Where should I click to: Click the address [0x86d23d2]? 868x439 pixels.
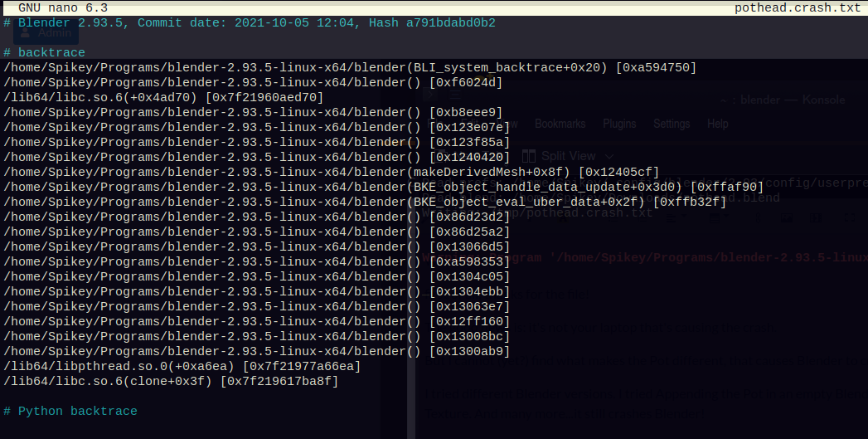(x=469, y=217)
